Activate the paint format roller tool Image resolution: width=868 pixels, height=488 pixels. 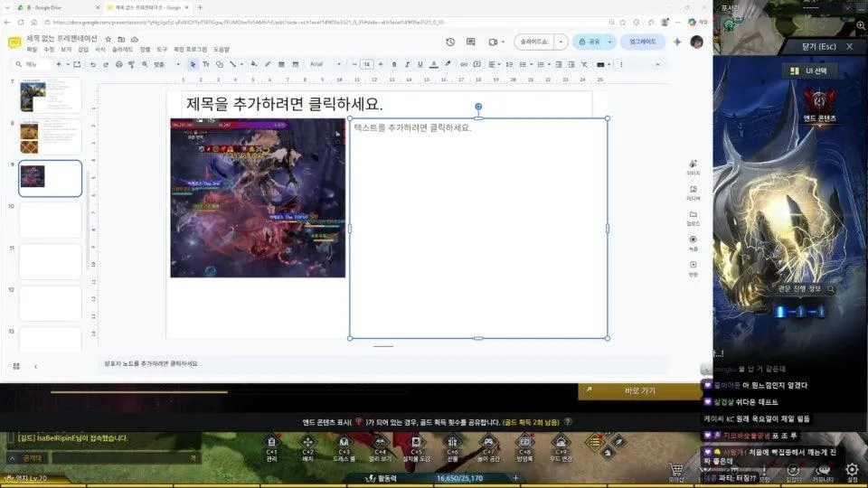click(x=132, y=65)
